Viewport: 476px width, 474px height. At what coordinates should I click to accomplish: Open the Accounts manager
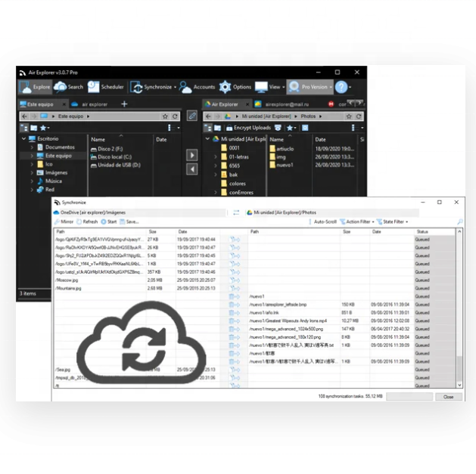[x=198, y=87]
